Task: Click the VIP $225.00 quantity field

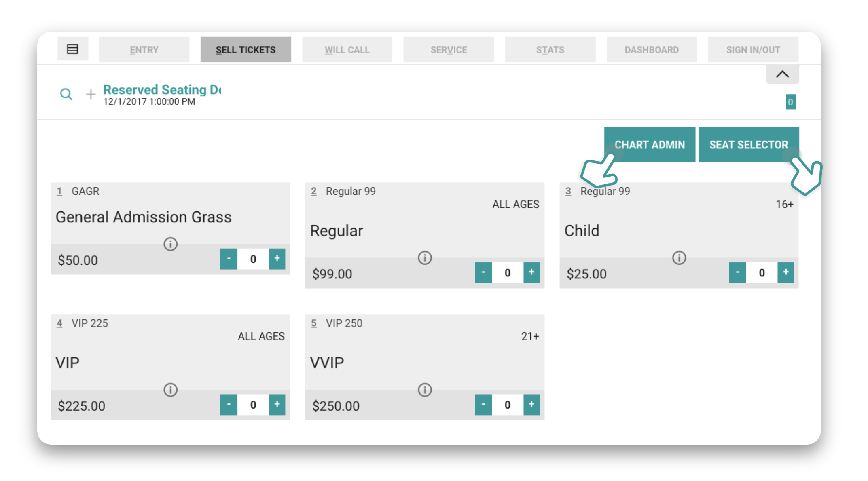Action: click(x=253, y=405)
